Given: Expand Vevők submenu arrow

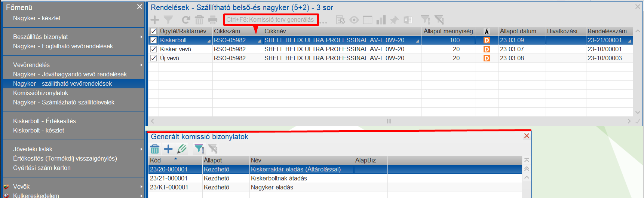Looking at the screenshot, I should (x=141, y=186).
